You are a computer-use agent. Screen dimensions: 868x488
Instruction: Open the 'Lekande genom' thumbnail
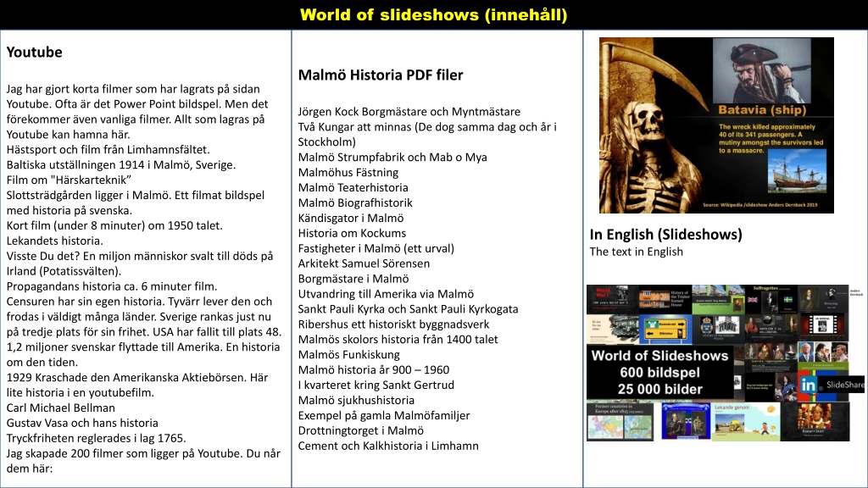[x=746, y=422]
